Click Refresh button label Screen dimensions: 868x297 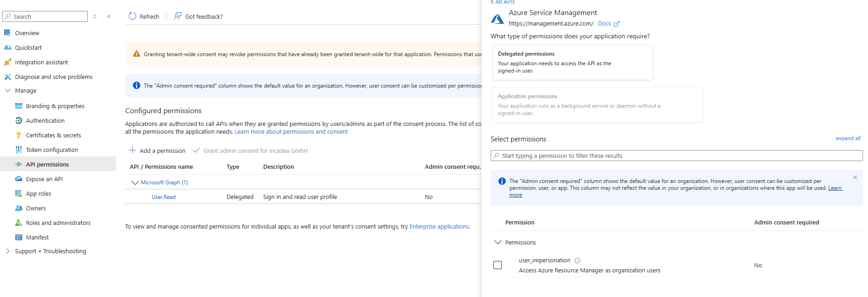click(x=149, y=16)
